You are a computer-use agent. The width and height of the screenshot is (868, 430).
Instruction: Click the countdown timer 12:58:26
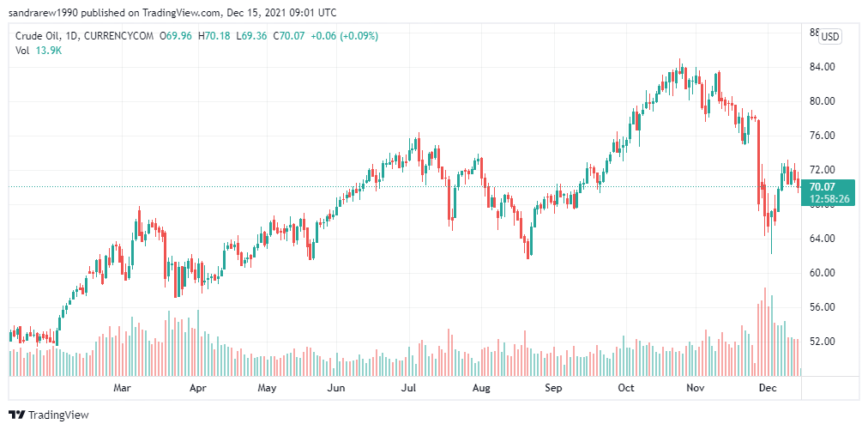pos(829,198)
